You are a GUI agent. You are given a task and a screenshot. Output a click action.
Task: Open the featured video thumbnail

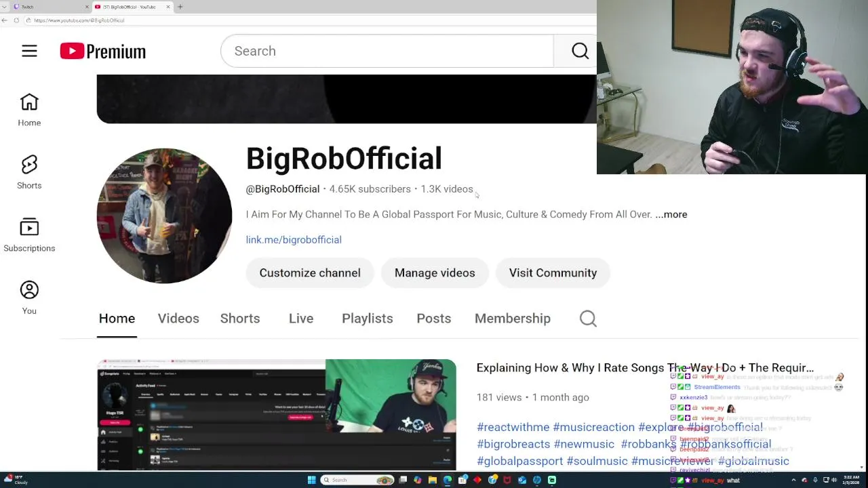277,415
